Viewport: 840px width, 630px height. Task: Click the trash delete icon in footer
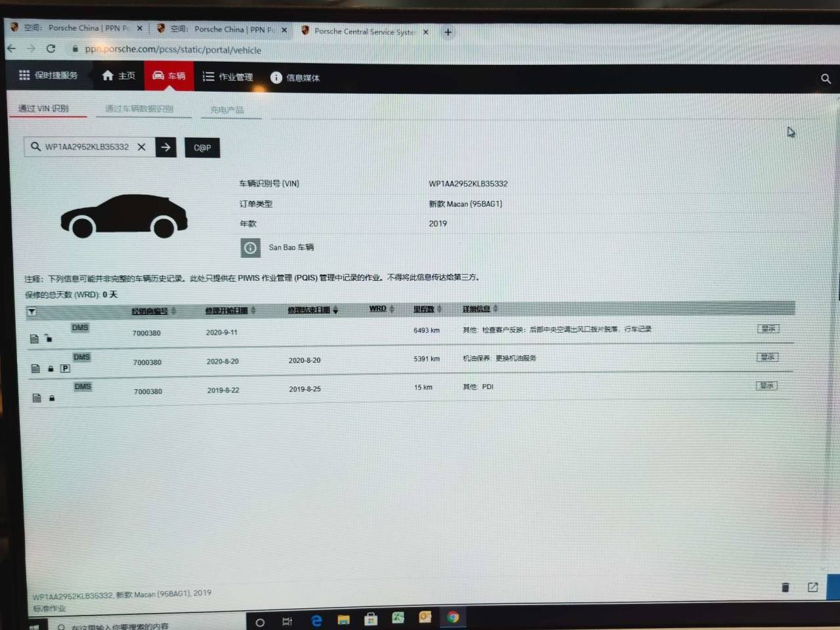pos(785,587)
